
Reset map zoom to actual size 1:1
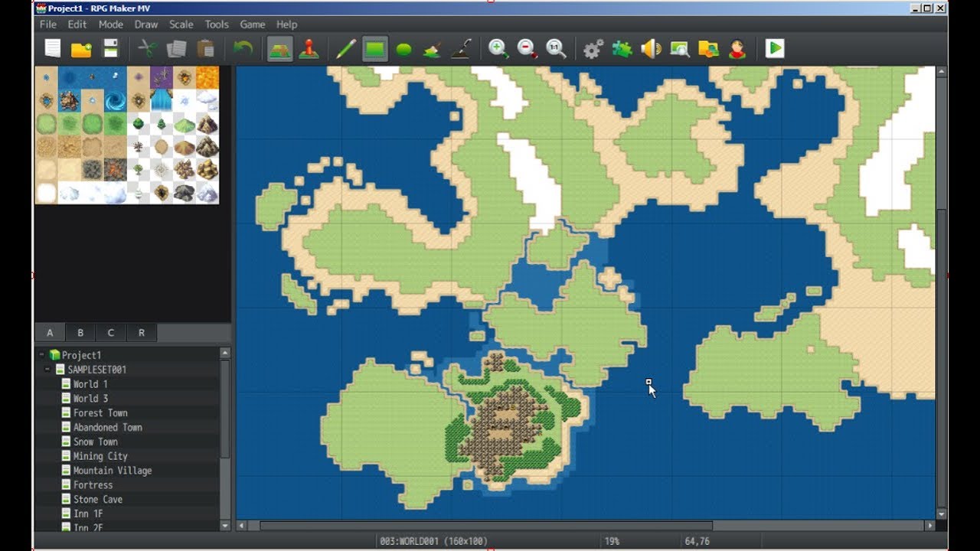556,49
